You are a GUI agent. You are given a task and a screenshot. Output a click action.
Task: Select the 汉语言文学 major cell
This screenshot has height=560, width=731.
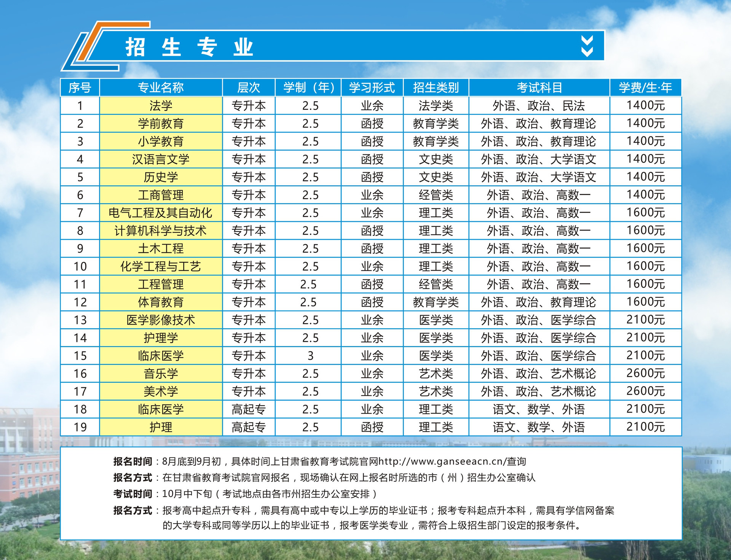pos(161,159)
